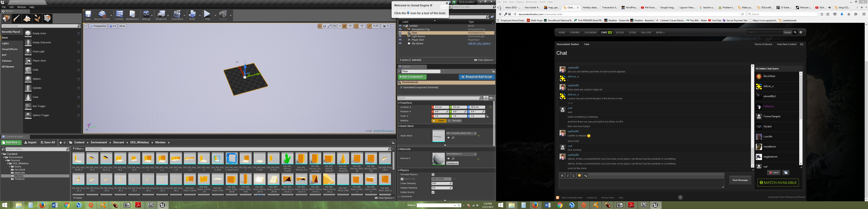The width and height of the screenshot is (868, 209).
Task: Enable the Simulate Physics checkbox
Action: (x=433, y=175)
